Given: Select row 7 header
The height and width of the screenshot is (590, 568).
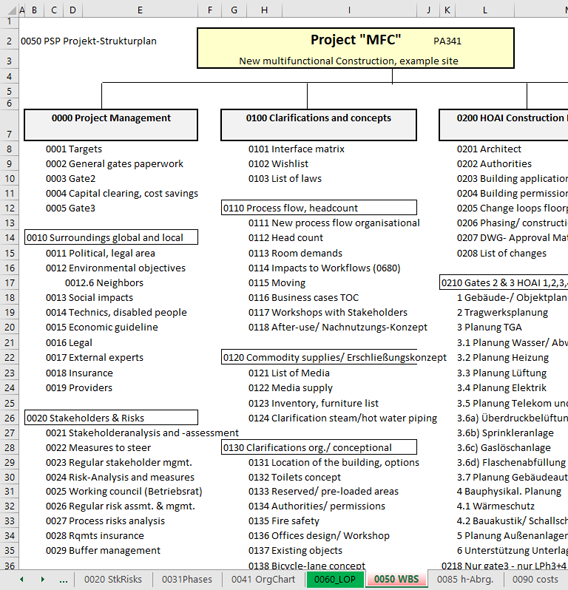Looking at the screenshot, I should pyautogui.click(x=9, y=125).
